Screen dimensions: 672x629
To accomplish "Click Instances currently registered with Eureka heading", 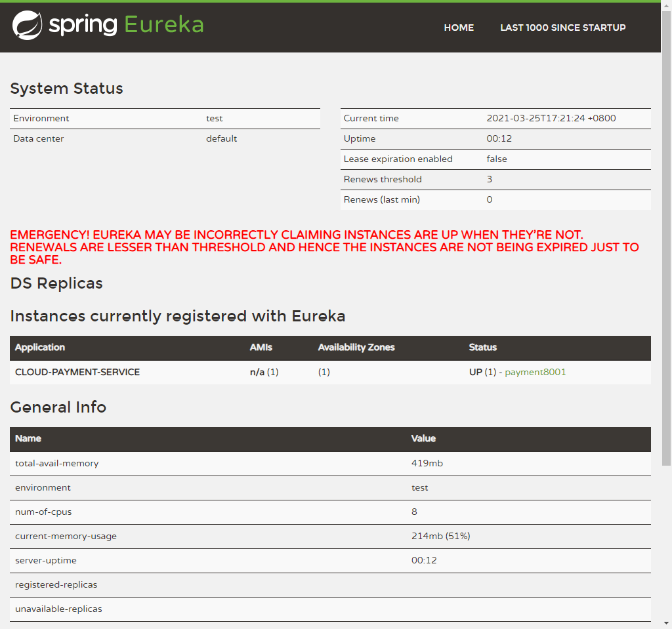I will click(177, 316).
